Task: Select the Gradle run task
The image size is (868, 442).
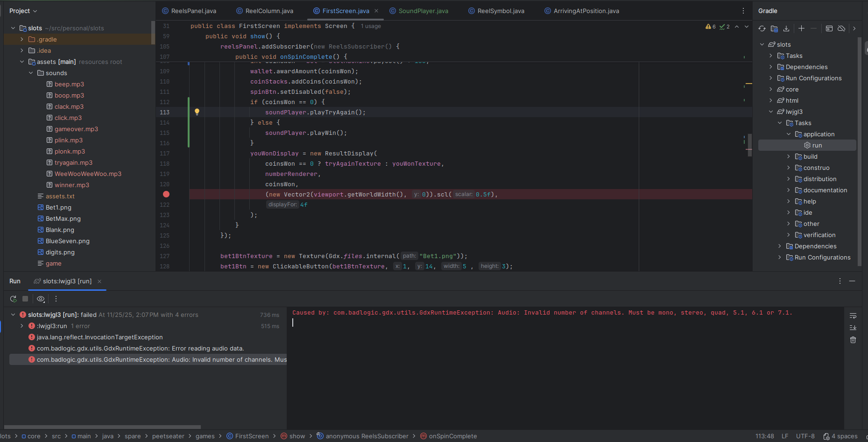Action: pyautogui.click(x=817, y=146)
